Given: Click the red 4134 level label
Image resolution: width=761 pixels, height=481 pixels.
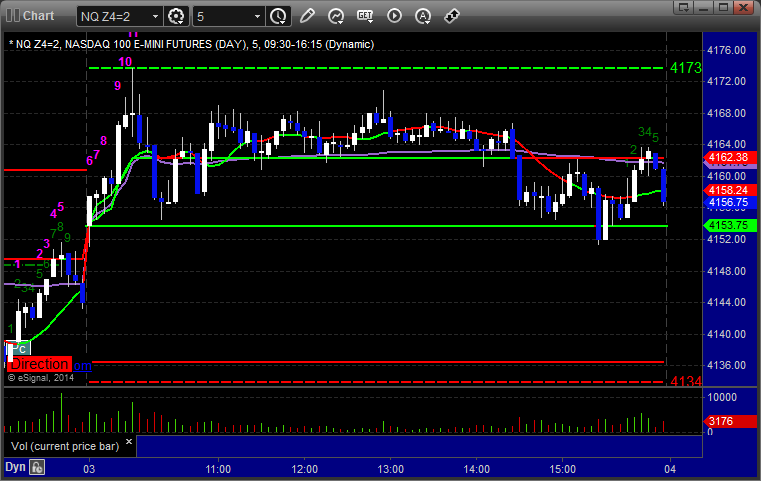Looking at the screenshot, I should (686, 381).
